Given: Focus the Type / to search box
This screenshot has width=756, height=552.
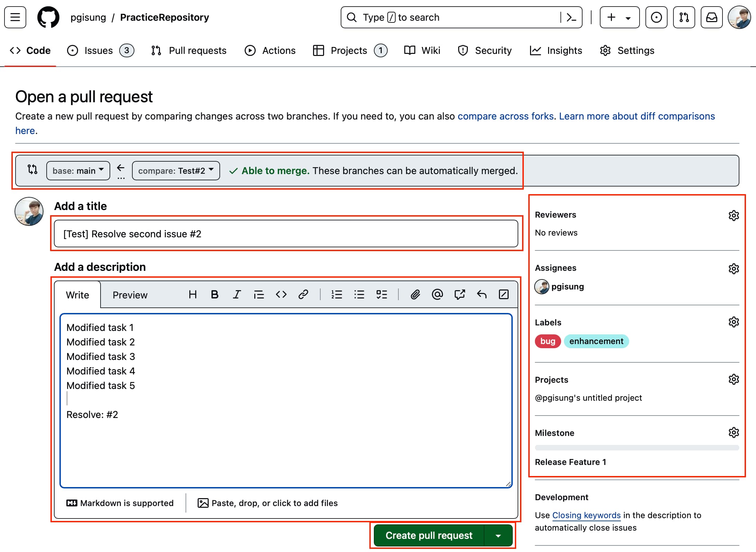Looking at the screenshot, I should pos(461,17).
